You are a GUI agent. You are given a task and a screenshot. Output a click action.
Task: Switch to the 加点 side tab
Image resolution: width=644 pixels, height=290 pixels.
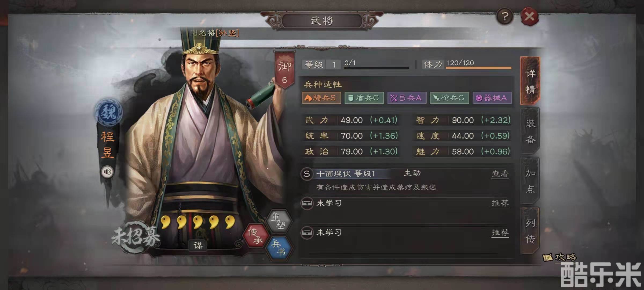[530, 181]
